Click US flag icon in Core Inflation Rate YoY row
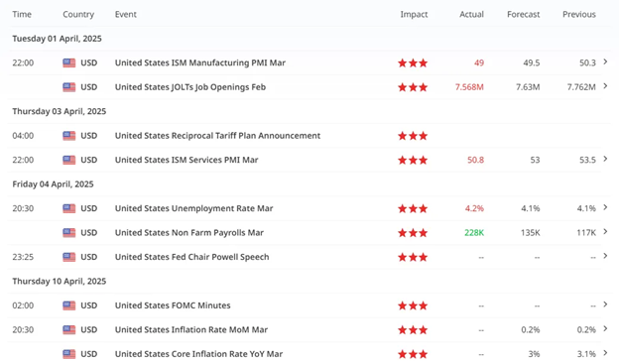 [69, 354]
